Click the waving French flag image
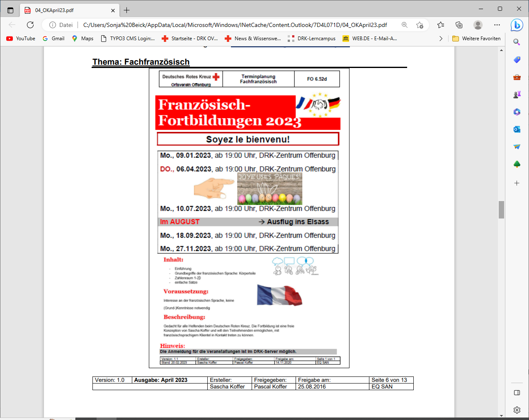The image size is (529, 420). [279, 295]
